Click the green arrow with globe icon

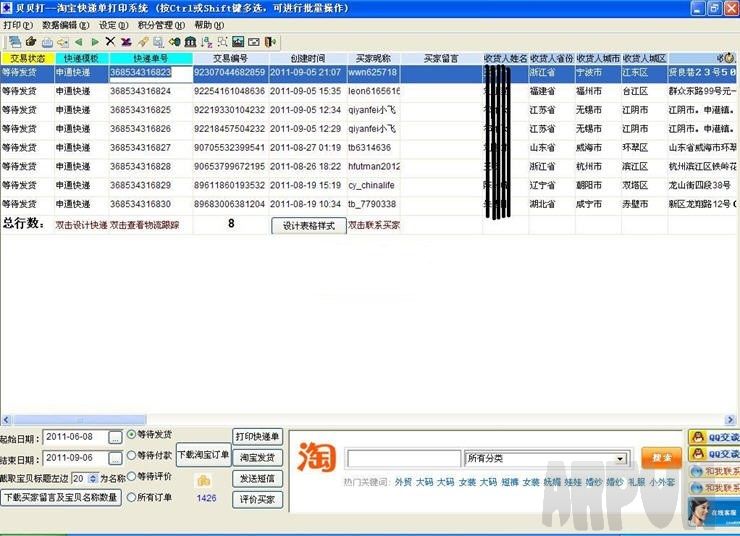coord(174,42)
